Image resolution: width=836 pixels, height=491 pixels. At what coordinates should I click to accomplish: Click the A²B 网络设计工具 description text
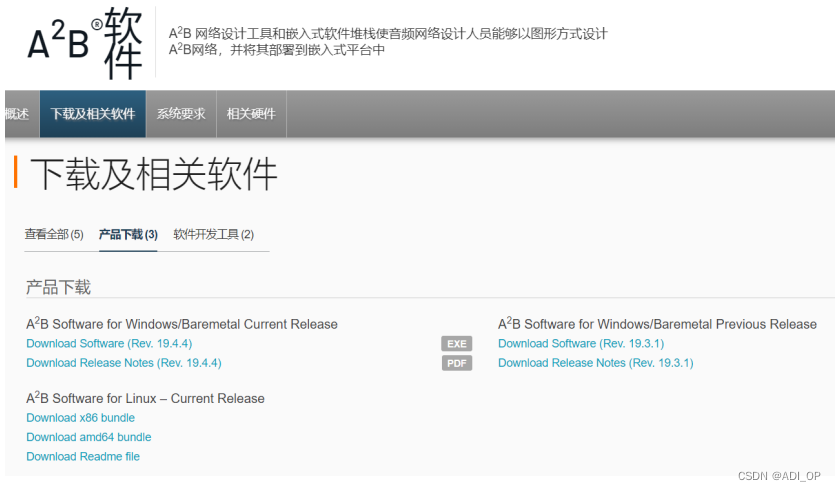[388, 42]
